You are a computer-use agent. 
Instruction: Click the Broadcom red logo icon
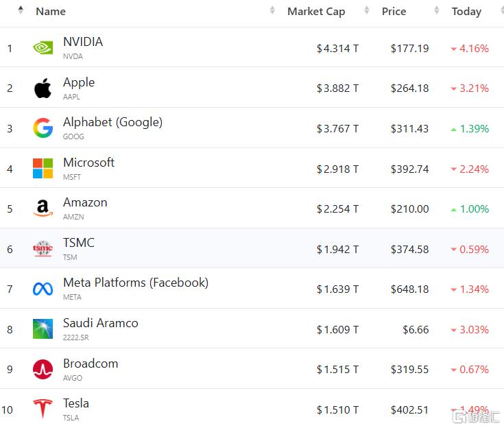(43, 369)
